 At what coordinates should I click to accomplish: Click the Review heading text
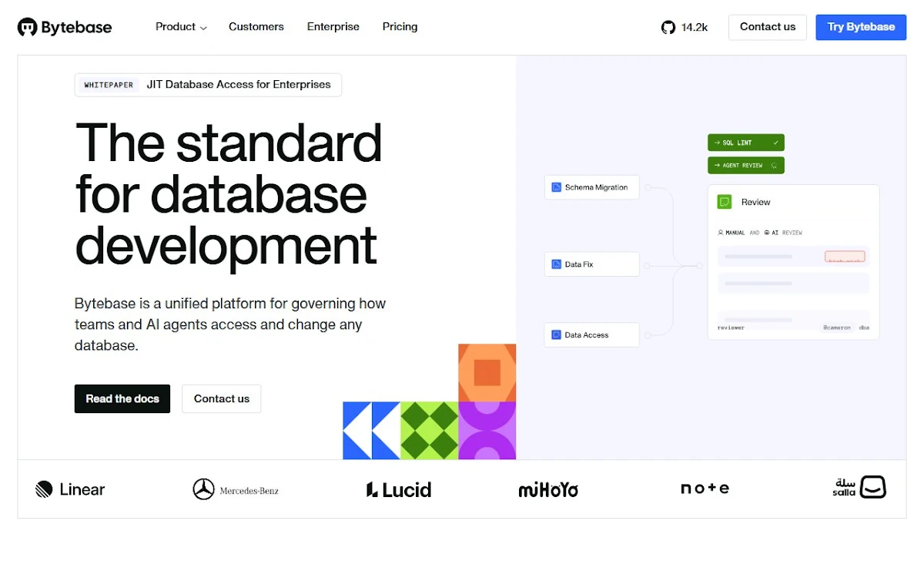(x=756, y=202)
